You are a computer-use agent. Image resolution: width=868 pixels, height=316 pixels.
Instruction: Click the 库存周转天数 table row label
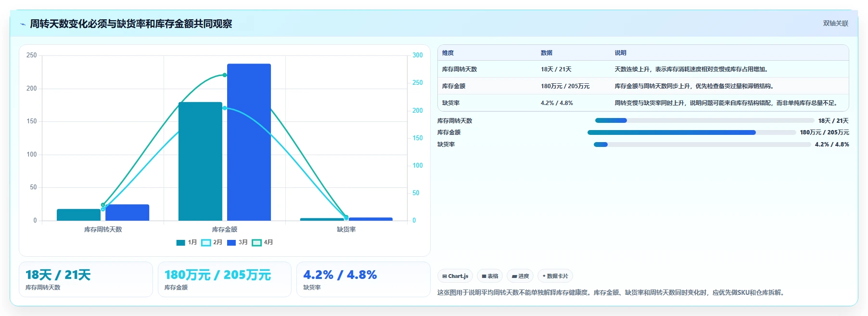coord(460,69)
